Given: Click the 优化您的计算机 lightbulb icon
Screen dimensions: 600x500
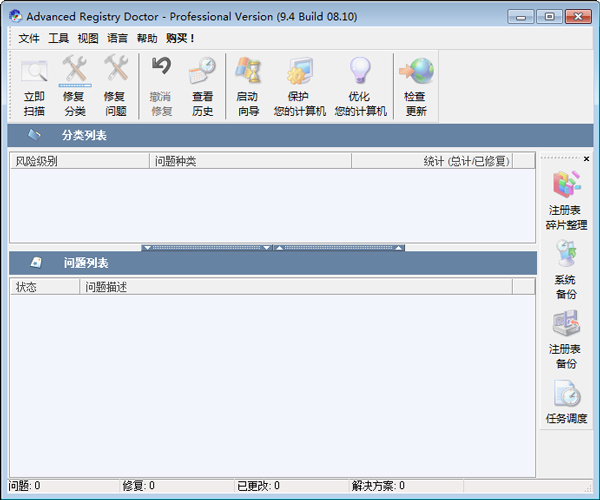Looking at the screenshot, I should [x=360, y=70].
